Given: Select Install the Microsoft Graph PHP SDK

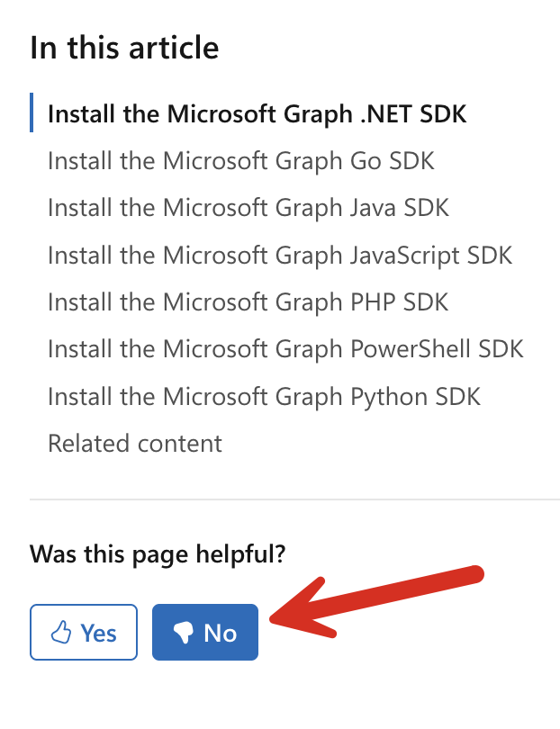Looking at the screenshot, I should click(248, 301).
